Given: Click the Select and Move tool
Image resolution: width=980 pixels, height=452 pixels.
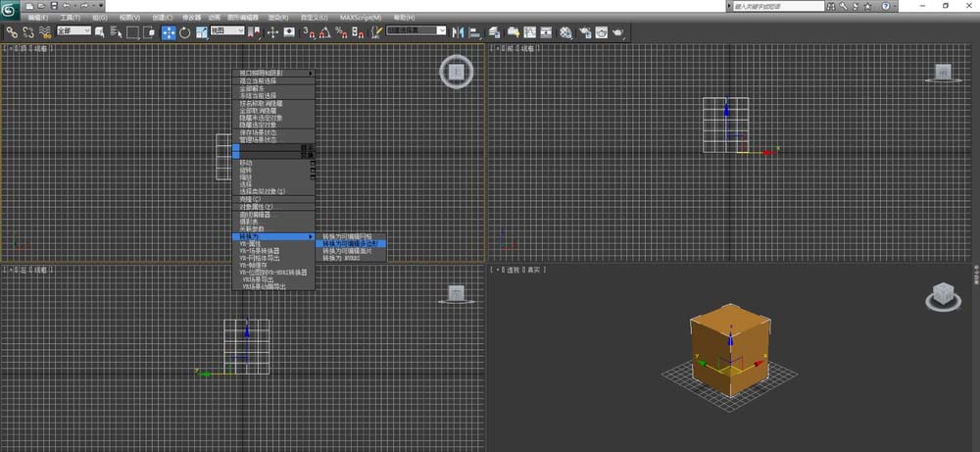Looking at the screenshot, I should click(169, 32).
